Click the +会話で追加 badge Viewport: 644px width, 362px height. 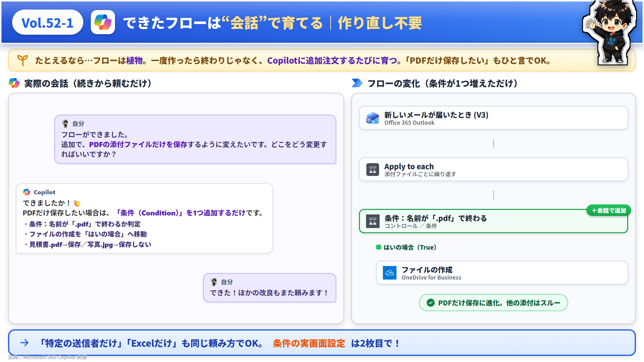tap(609, 210)
